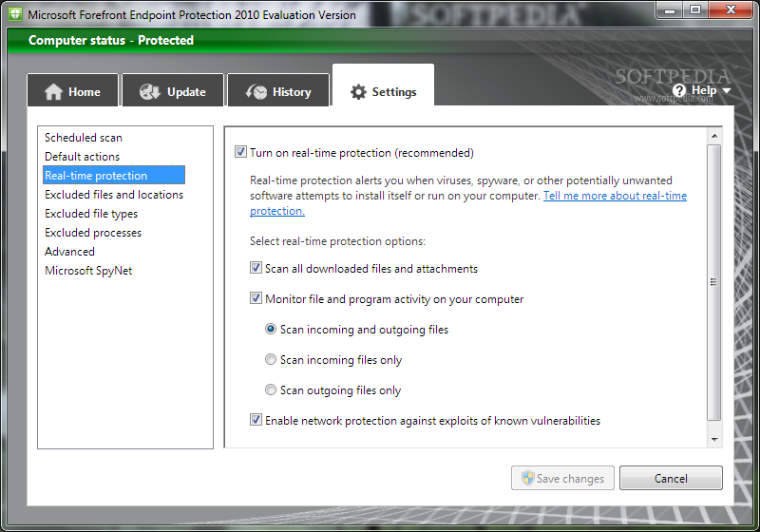Close the Forefront Endpoint Protection window
This screenshot has height=532, width=760.
731,10
